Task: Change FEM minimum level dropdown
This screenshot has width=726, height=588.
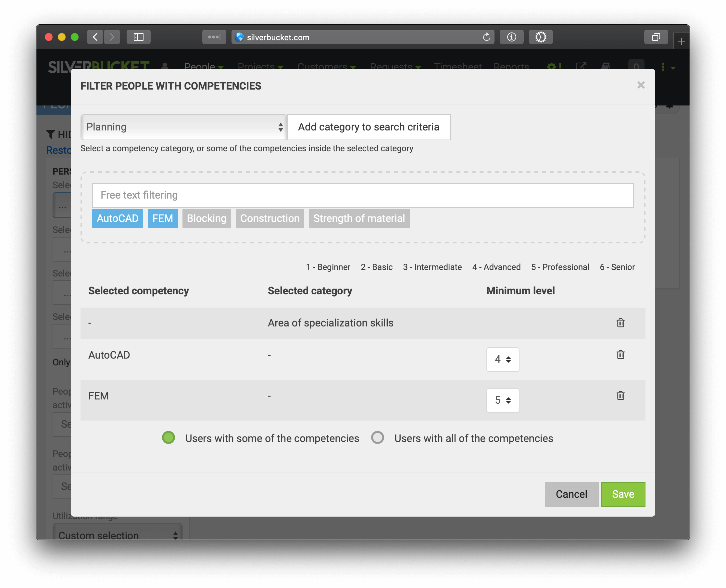Action: (x=502, y=400)
